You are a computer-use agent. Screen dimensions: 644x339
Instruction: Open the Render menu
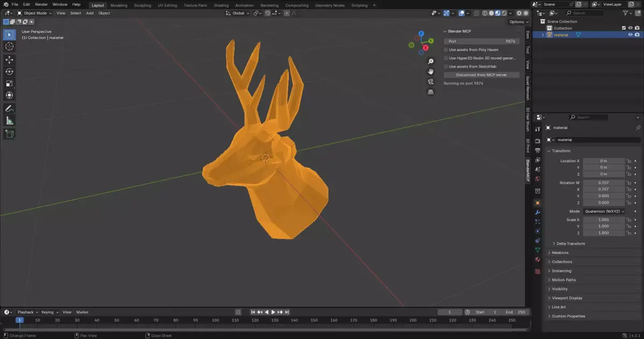(41, 4)
